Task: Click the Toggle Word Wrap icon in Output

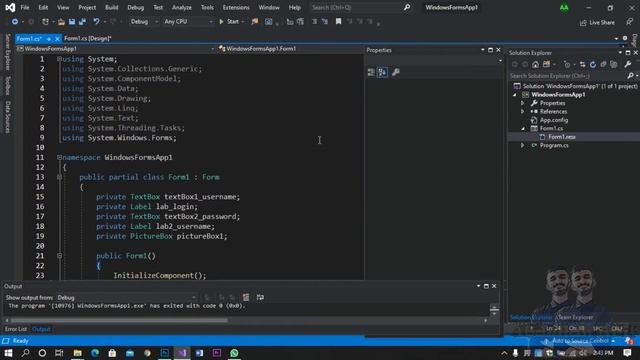Action: [260, 297]
